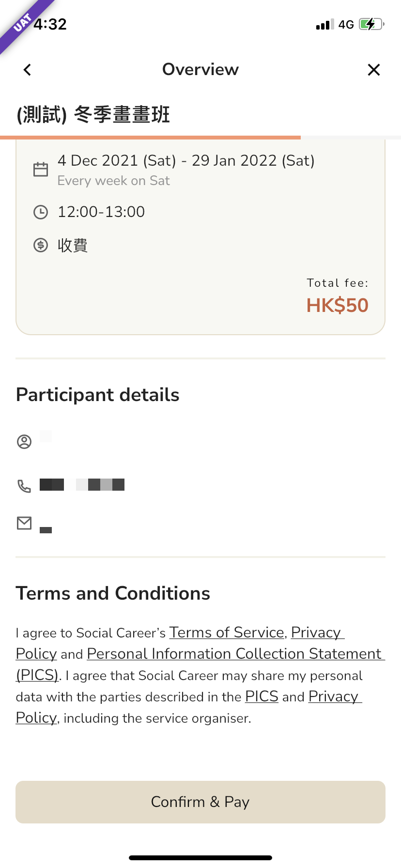Click the HK$50 total fee amount

tap(338, 305)
